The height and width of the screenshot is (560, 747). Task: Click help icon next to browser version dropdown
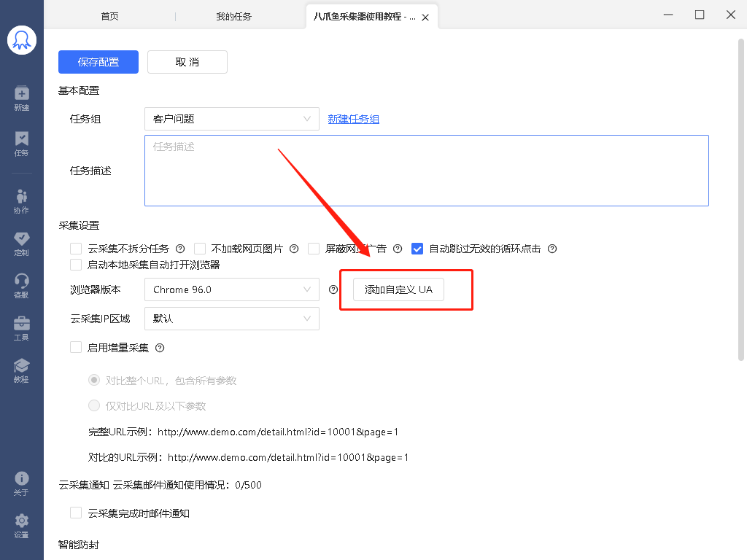(333, 289)
